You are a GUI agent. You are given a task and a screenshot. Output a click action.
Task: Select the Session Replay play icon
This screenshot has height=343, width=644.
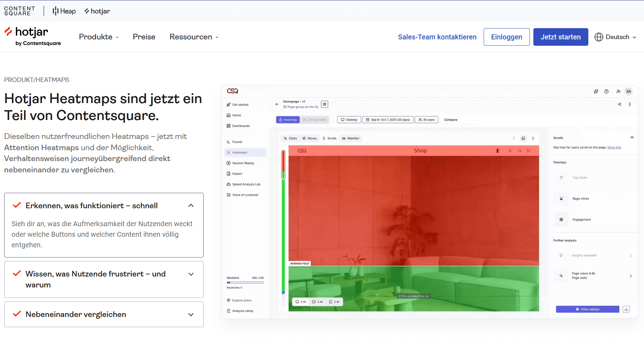pyautogui.click(x=229, y=163)
